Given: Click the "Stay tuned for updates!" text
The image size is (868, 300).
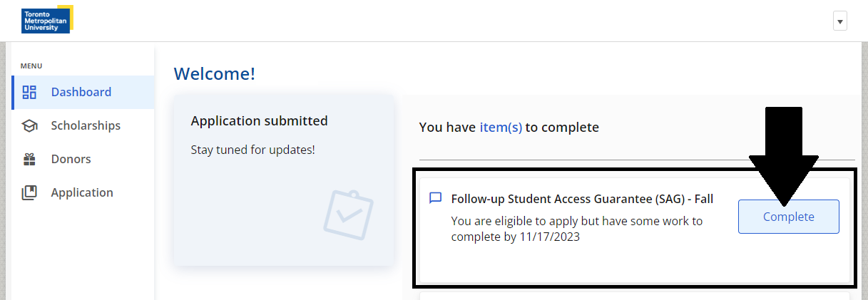Looking at the screenshot, I should 252,150.
